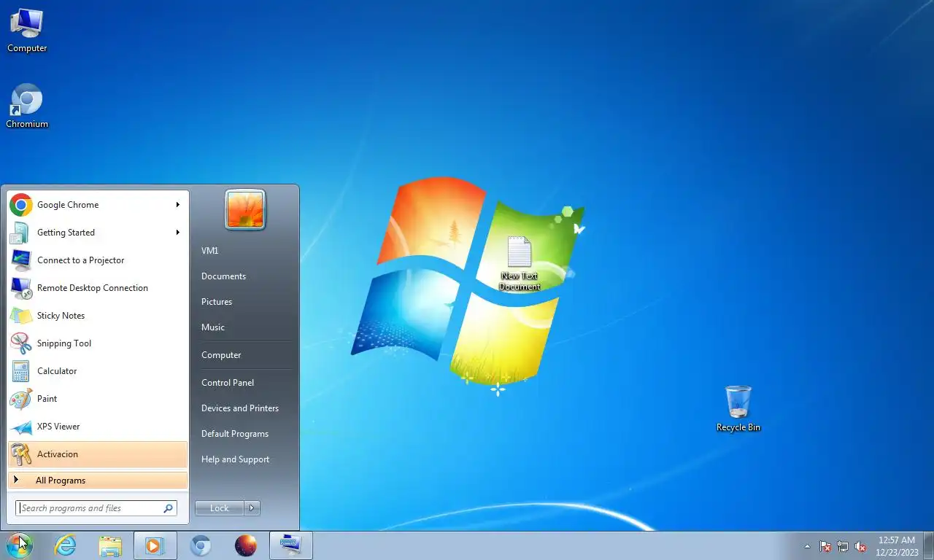Open Control Panel from Start menu
Viewport: 934px width, 560px height.
pyautogui.click(x=228, y=383)
